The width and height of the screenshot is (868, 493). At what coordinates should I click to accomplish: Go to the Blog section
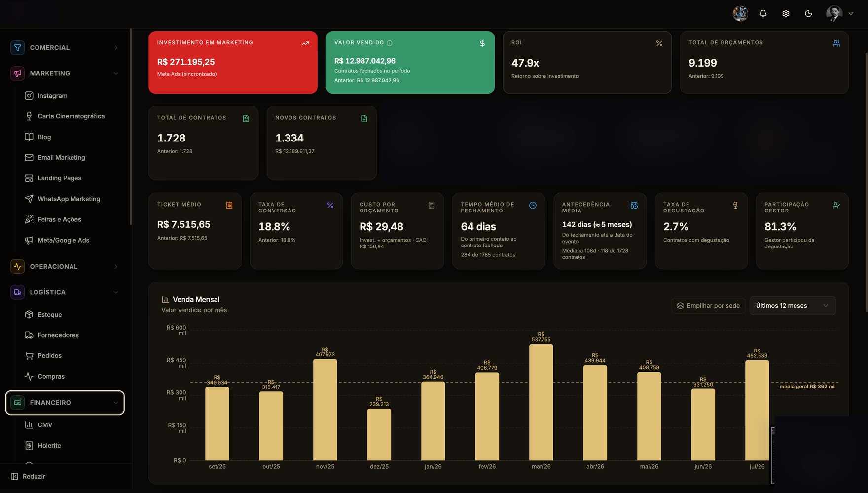[44, 137]
